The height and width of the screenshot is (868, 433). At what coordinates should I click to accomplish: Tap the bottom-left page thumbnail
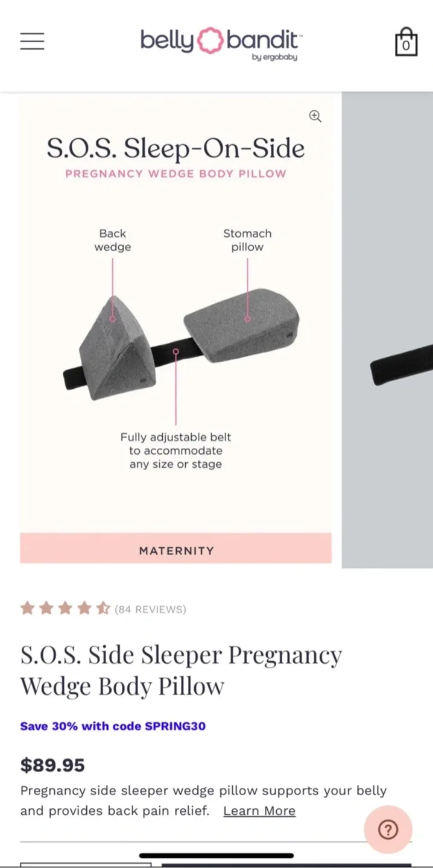click(86, 863)
